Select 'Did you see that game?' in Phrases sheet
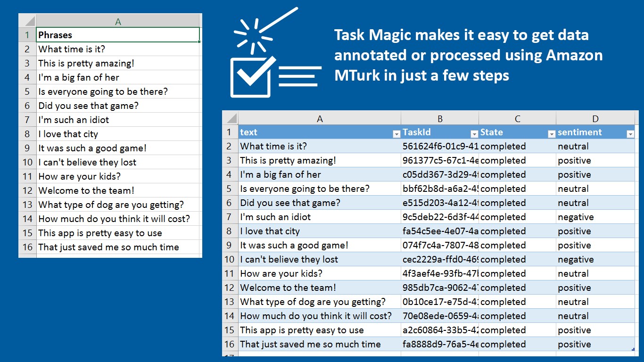Image resolution: width=644 pixels, height=362 pixels. point(118,106)
